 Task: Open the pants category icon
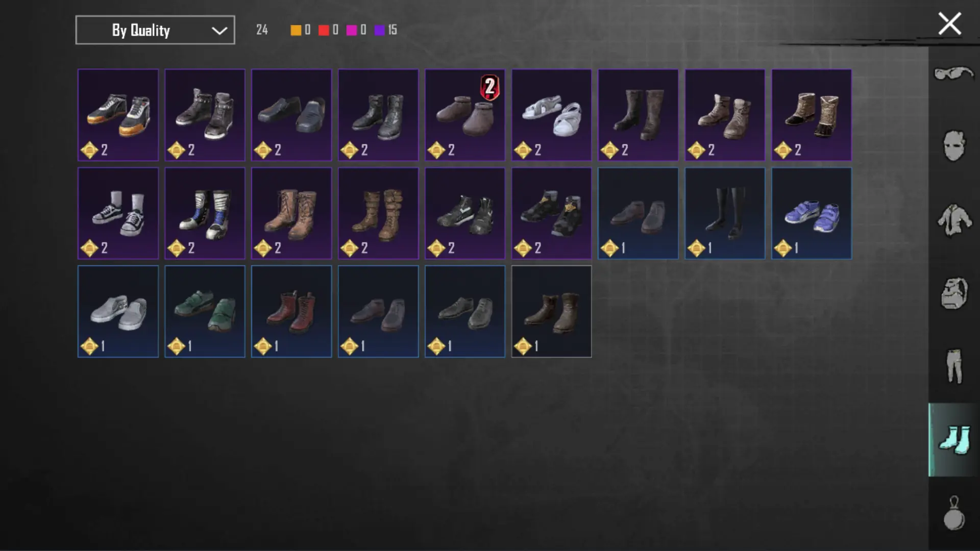(x=954, y=366)
